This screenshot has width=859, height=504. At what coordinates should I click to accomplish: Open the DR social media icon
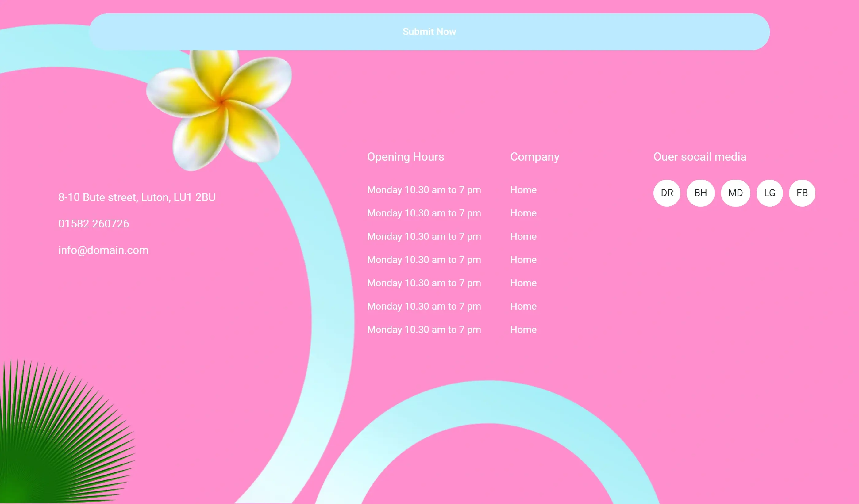[x=667, y=193]
